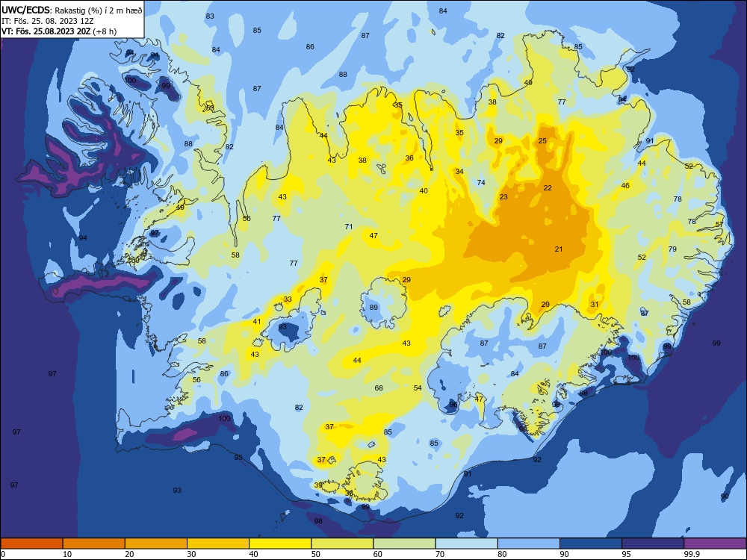
Task: Click the value '83' at the top
Action: coord(210,16)
